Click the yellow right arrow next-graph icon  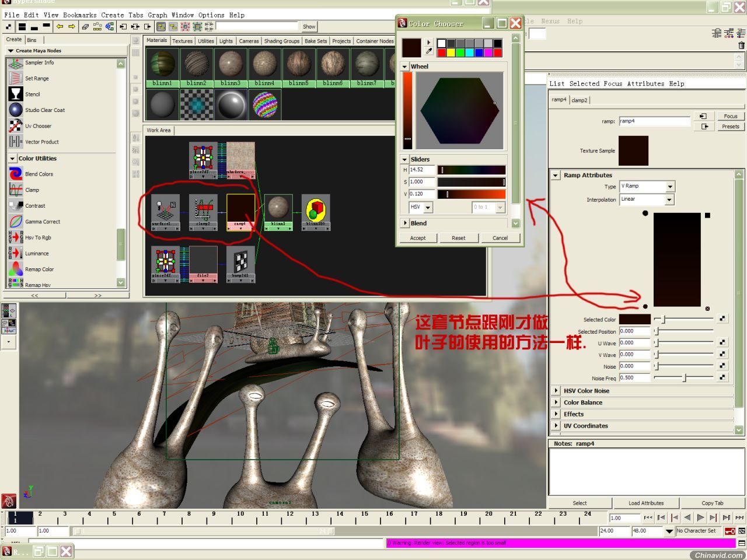72,26
